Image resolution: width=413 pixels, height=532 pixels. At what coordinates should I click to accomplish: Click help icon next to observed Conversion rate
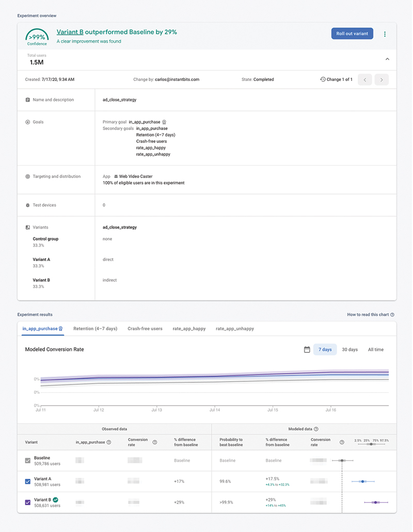coord(155,442)
